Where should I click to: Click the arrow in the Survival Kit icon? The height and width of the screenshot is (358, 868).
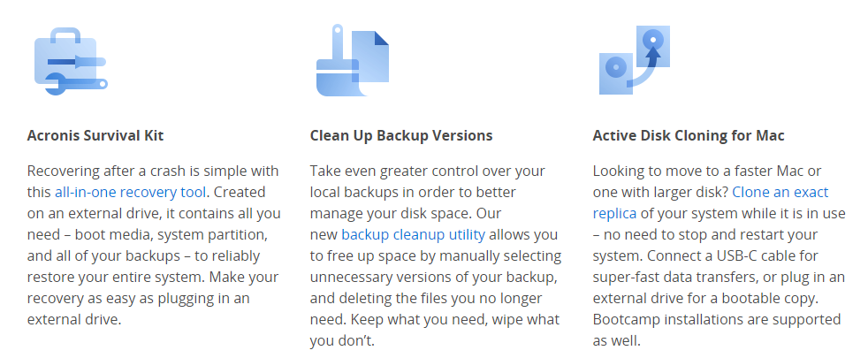coord(76,62)
